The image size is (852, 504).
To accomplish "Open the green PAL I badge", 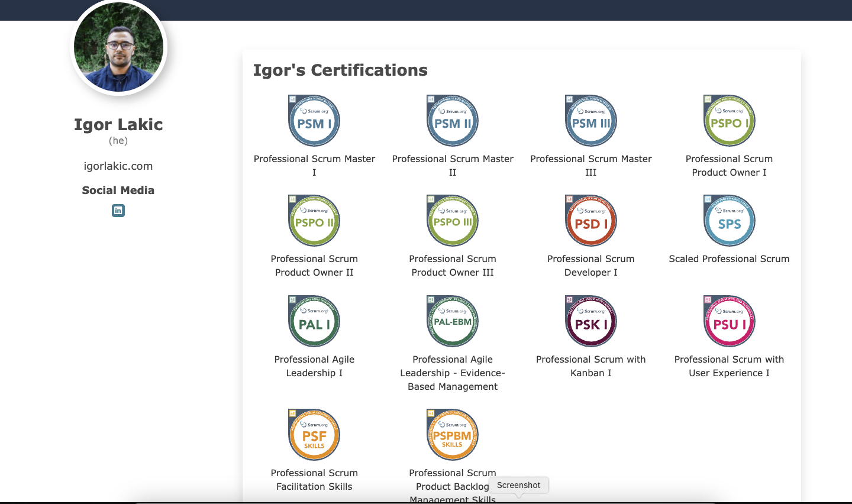I will point(314,321).
